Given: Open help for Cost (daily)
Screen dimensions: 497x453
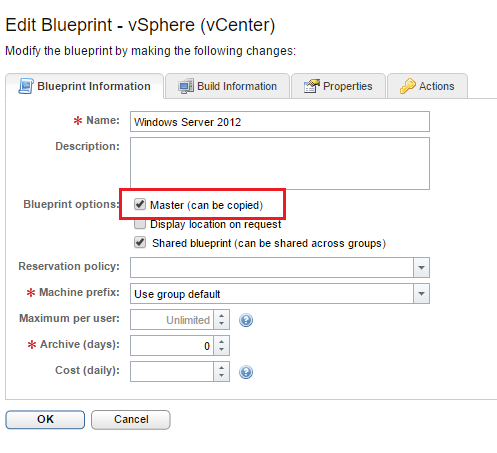Looking at the screenshot, I should [246, 372].
